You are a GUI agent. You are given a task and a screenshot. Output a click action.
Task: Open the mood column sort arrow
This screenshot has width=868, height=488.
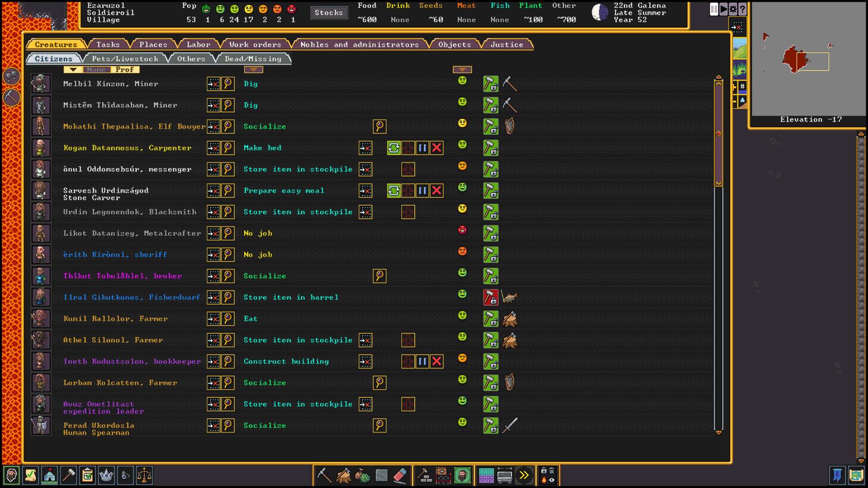[x=462, y=69]
